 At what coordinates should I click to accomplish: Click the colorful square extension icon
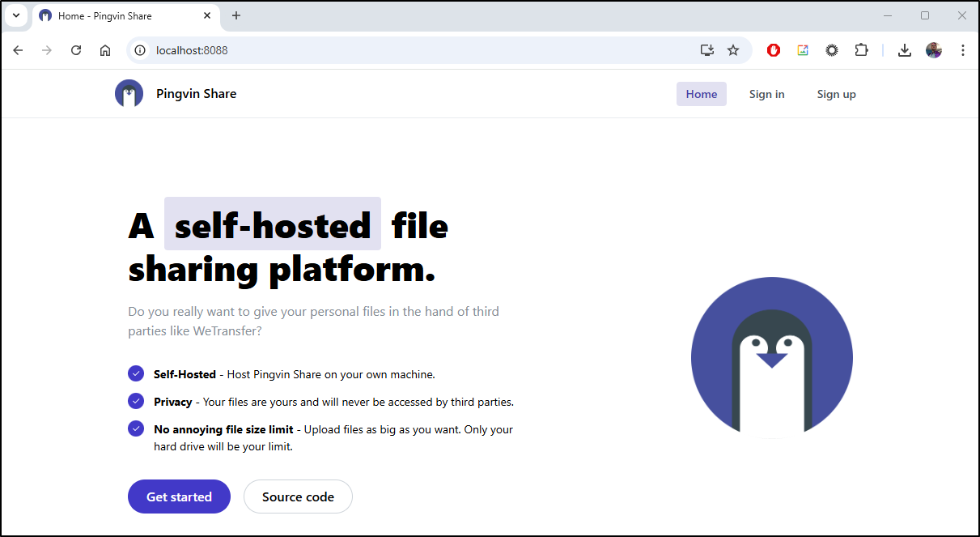click(803, 50)
